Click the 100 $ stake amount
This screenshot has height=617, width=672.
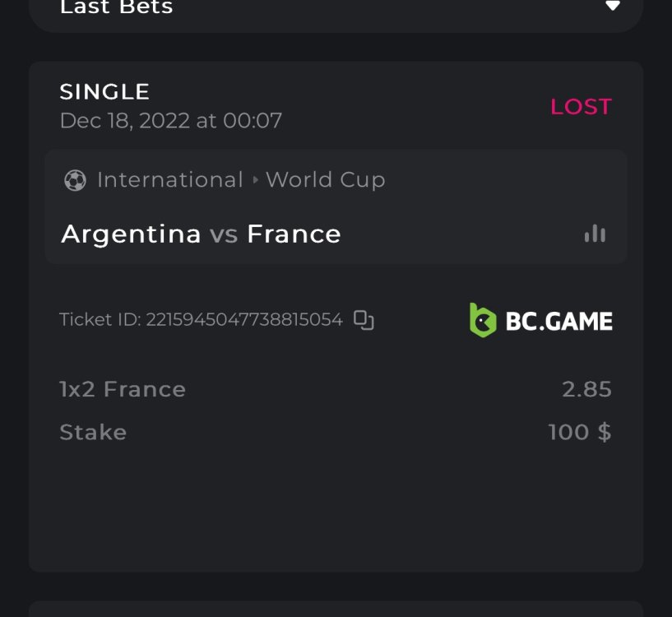click(x=579, y=432)
